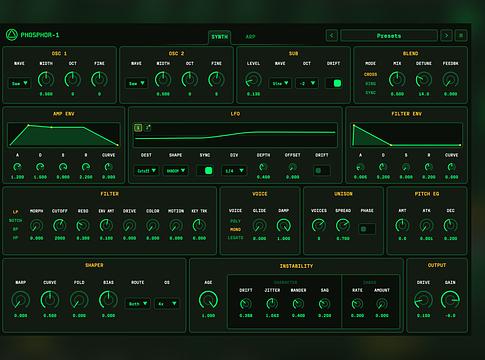Click the SUB level knob
This screenshot has height=360, width=485.
click(x=253, y=80)
